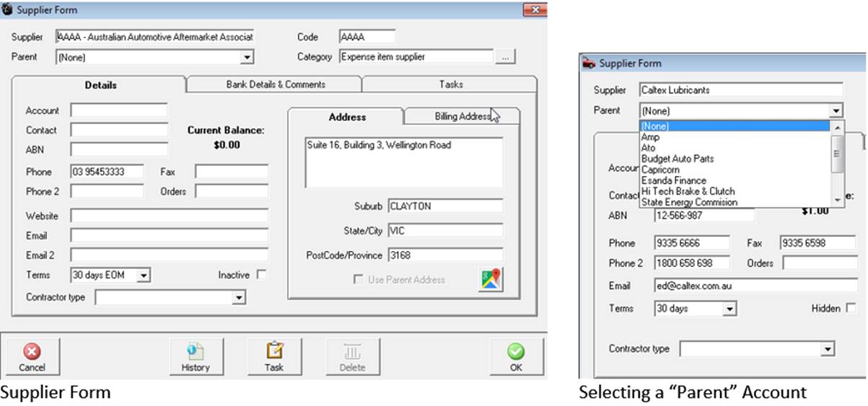This screenshot has width=868, height=406.
Task: Expand the Parent dropdown in left form
Action: [247, 57]
